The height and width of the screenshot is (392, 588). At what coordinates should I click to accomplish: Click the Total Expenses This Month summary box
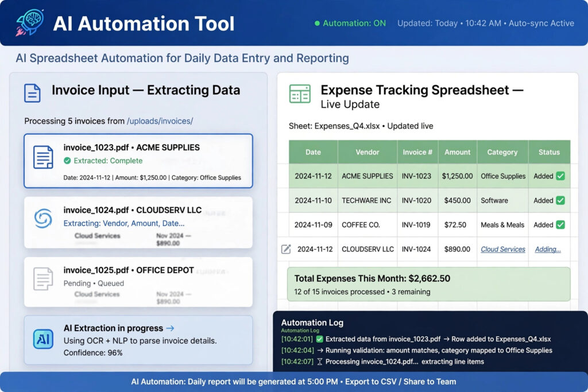(x=428, y=284)
